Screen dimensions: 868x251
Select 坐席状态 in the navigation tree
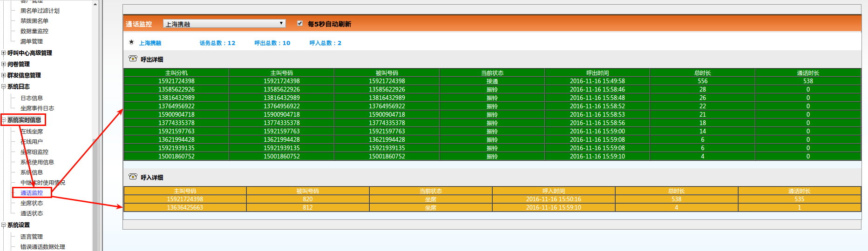tap(32, 203)
